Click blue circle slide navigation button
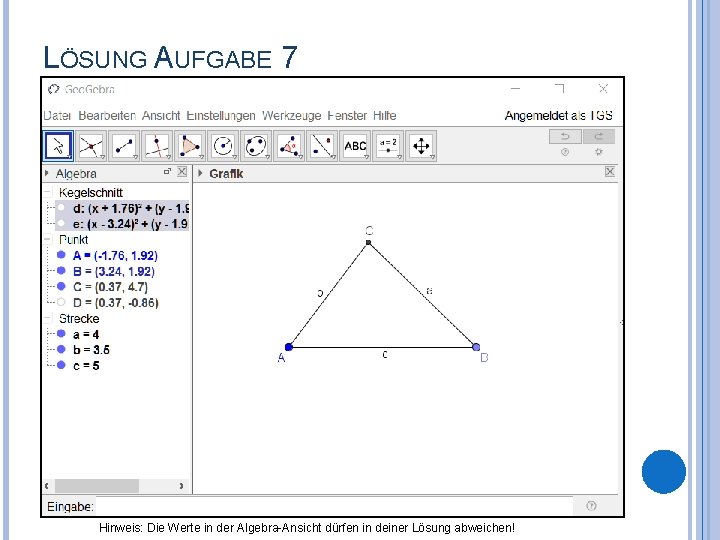The width and height of the screenshot is (720, 540). 664,472
